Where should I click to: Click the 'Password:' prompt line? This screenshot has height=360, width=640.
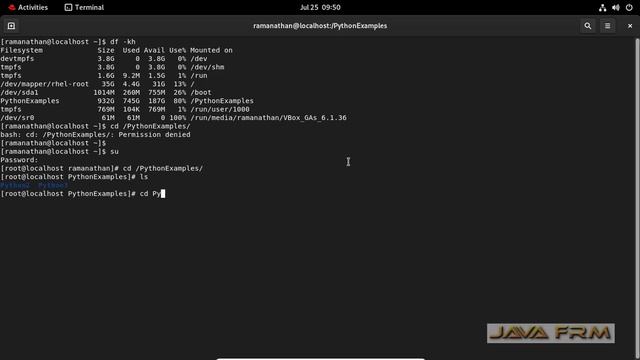click(19, 160)
